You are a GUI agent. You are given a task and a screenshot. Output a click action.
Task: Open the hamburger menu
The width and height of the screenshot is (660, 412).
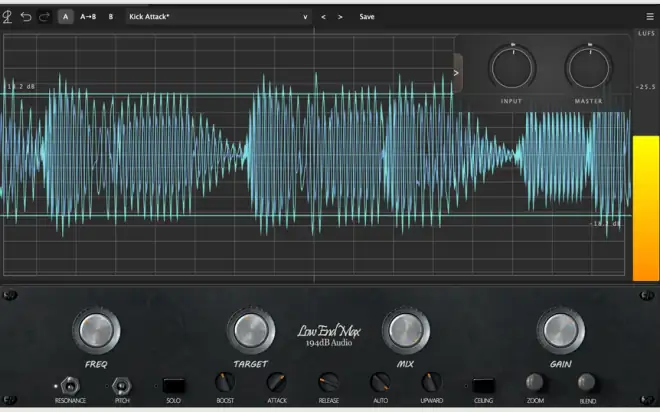tap(650, 17)
